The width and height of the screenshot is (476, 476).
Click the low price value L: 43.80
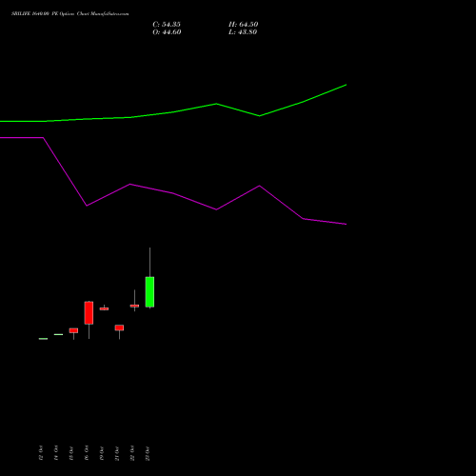(x=243, y=32)
